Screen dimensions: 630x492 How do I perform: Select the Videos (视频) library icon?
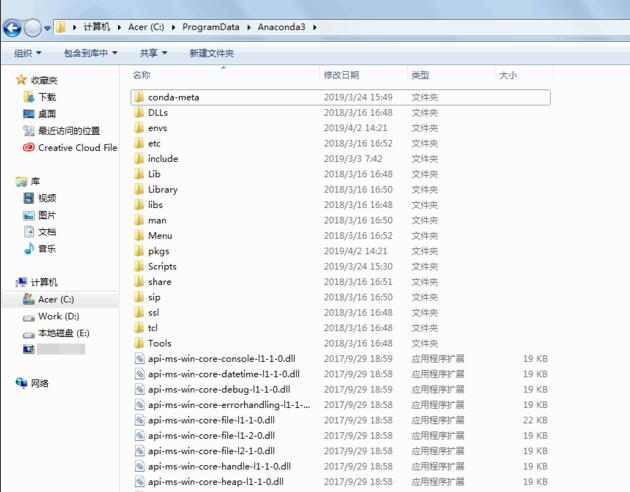click(28, 198)
